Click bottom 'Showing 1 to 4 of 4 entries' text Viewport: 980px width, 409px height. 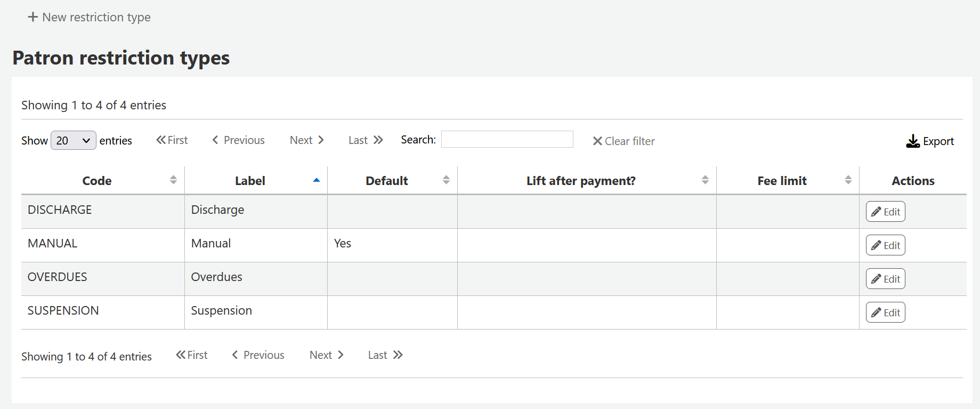(x=86, y=356)
